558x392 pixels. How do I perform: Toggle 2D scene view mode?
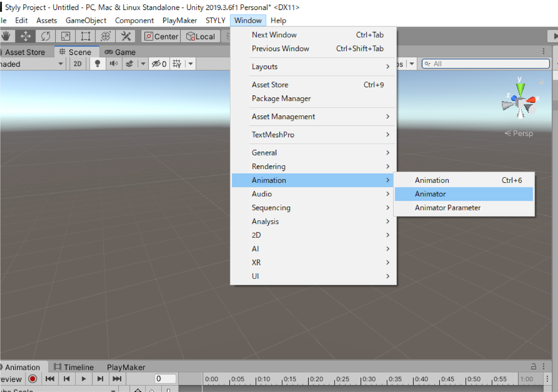[x=77, y=64]
